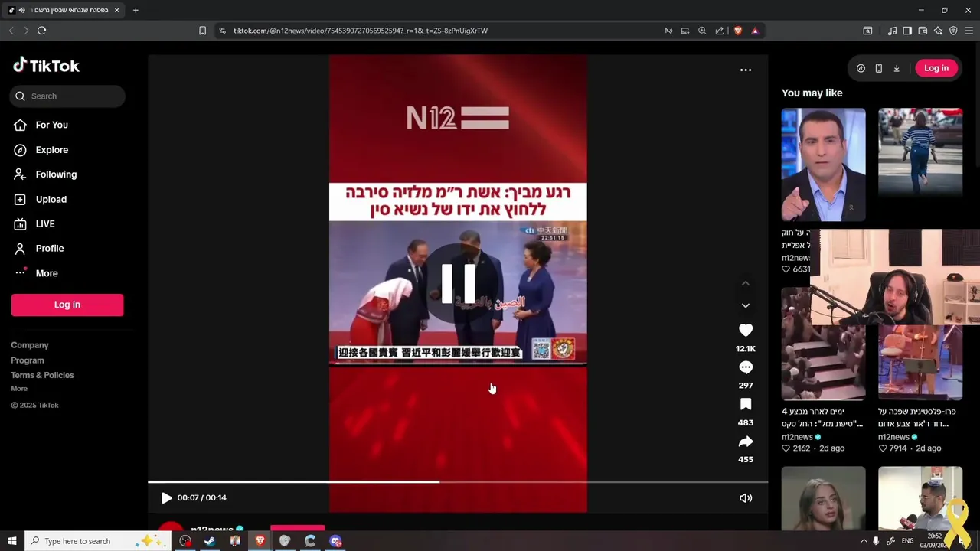Open the street runner recommended video thumbnail
The image size is (980, 551).
(x=920, y=152)
